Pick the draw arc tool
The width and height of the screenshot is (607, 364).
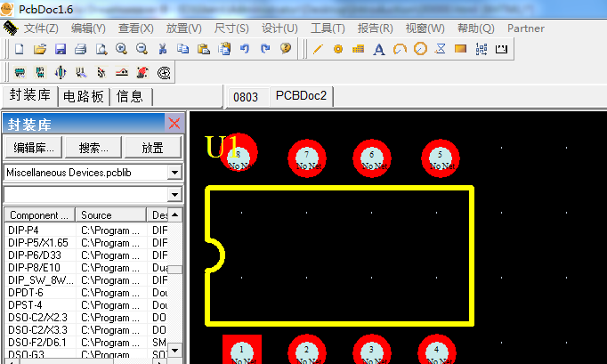[x=400, y=49]
